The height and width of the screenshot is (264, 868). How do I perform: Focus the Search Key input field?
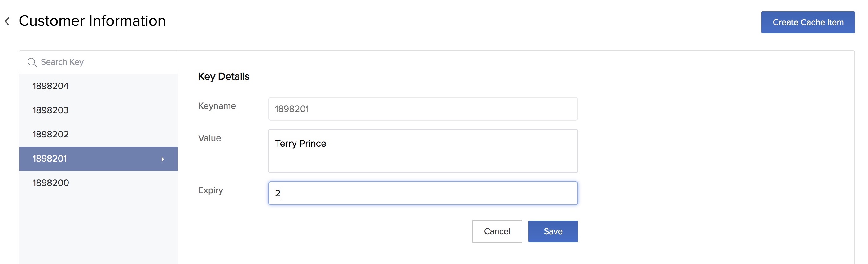[x=104, y=62]
